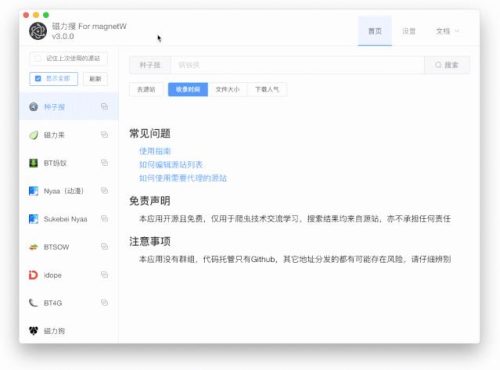Viewport: 500px width, 370px height.
Task: Sort results by 收录时间
Action: pos(188,89)
